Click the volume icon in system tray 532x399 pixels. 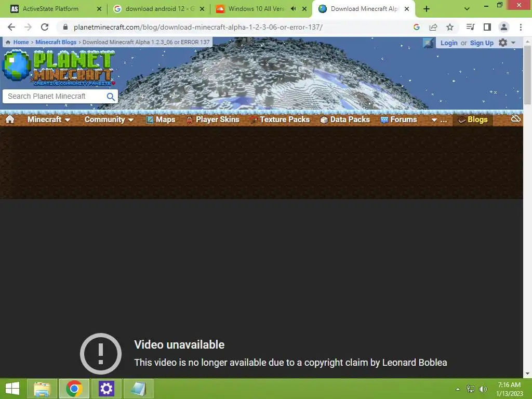483,389
